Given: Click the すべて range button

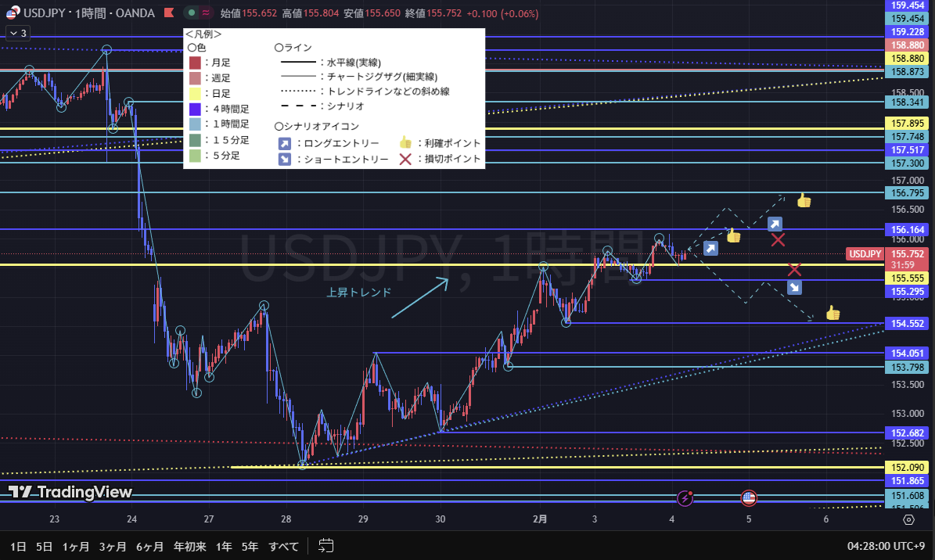Looking at the screenshot, I should [283, 546].
